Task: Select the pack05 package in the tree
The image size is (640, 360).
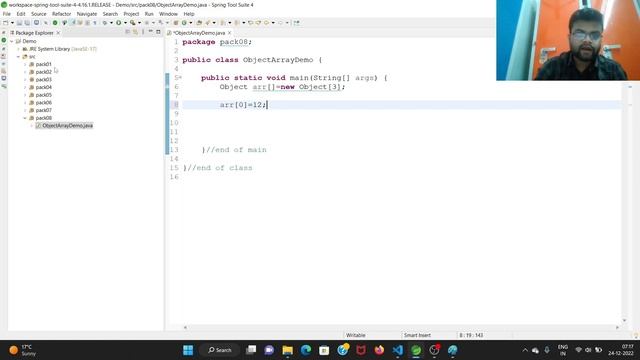Action: pyautogui.click(x=44, y=95)
